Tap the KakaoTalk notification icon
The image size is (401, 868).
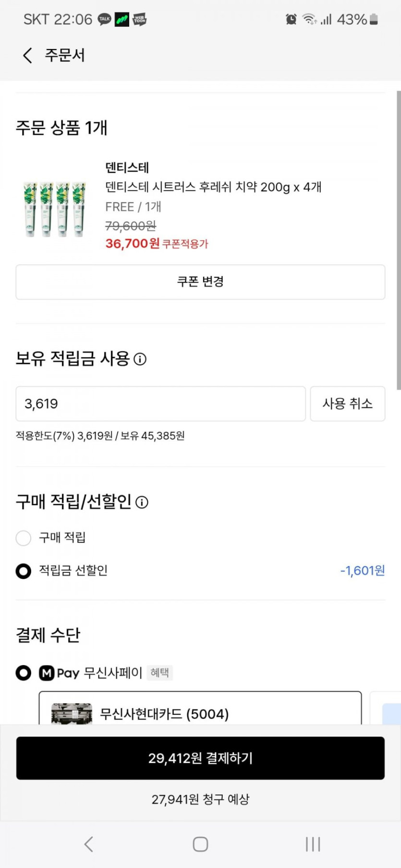104,20
